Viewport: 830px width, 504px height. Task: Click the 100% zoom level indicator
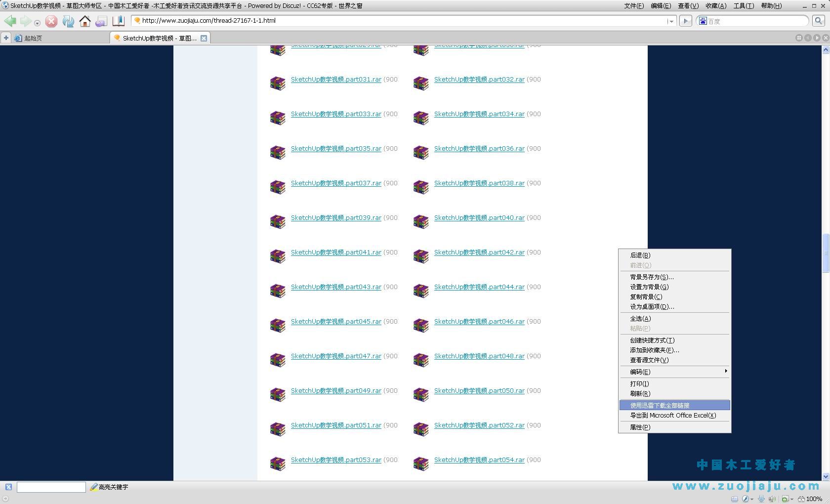pyautogui.click(x=810, y=499)
